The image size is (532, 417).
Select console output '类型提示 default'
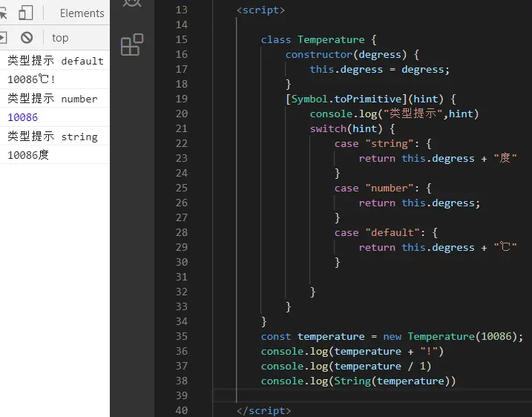click(x=56, y=61)
